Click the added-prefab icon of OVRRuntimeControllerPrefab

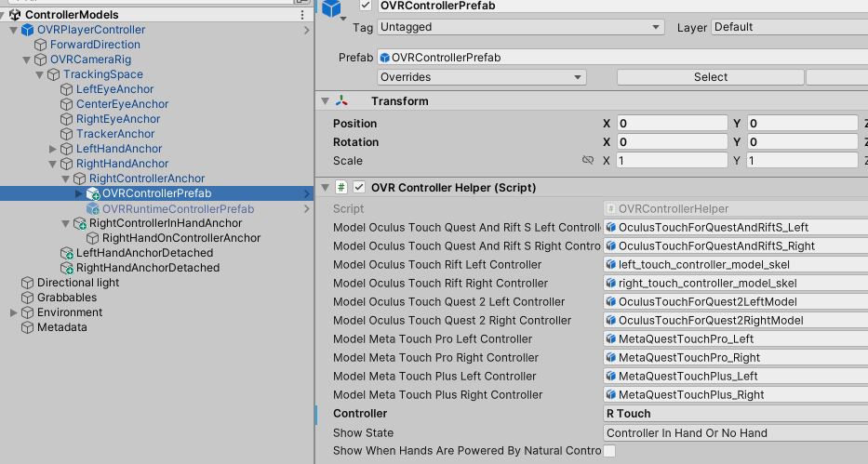pos(93,209)
